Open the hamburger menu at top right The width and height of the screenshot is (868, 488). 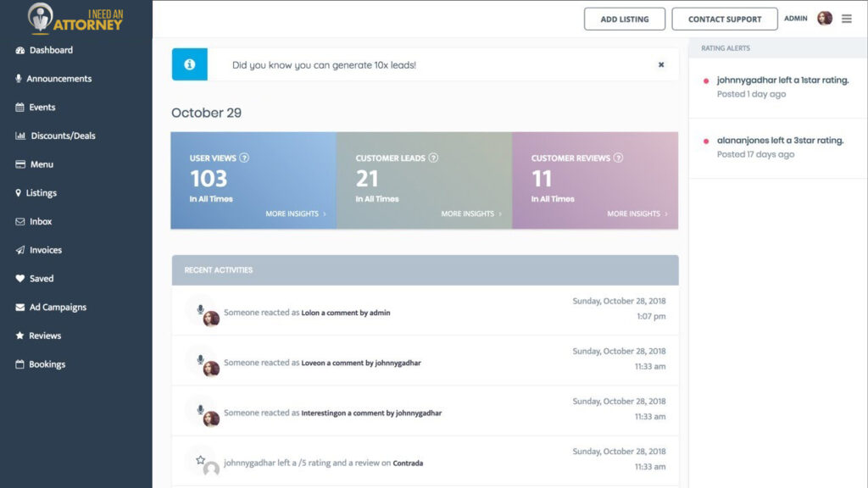tap(847, 19)
